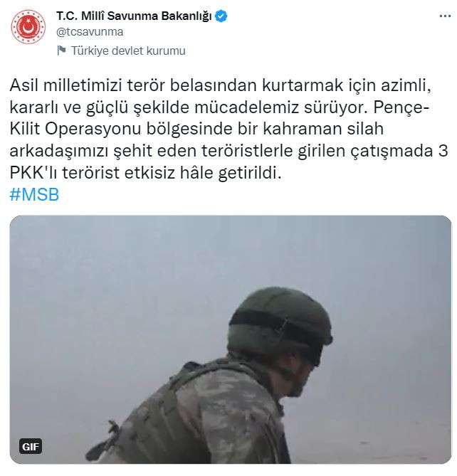Click the GIF badge on the media
The height and width of the screenshot is (476, 457).
[x=31, y=447]
